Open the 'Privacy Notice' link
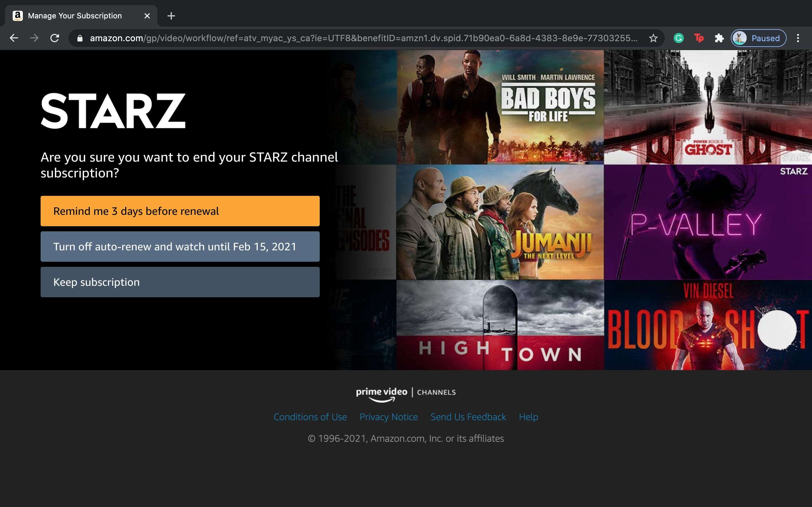Viewport: 812px width, 507px height. coord(389,416)
